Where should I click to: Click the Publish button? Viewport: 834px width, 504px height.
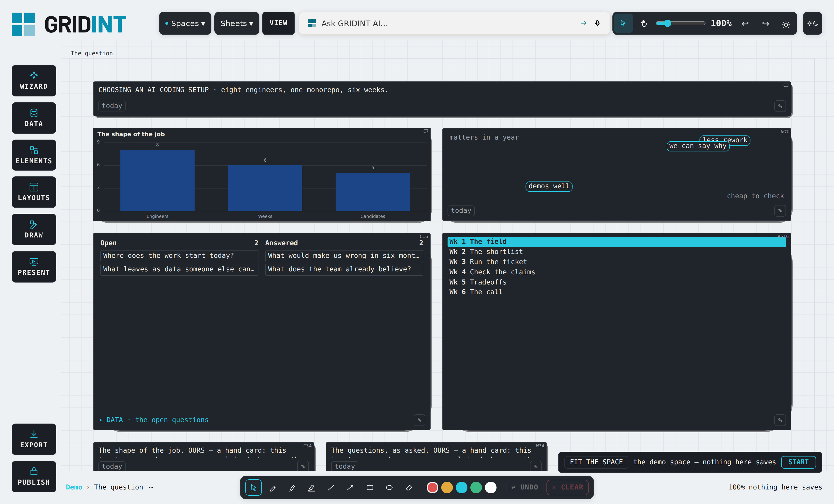pyautogui.click(x=34, y=476)
